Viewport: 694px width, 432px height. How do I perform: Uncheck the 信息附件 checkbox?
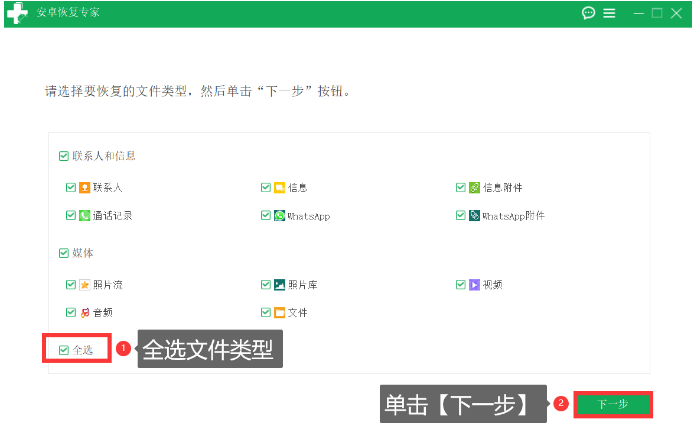click(461, 187)
